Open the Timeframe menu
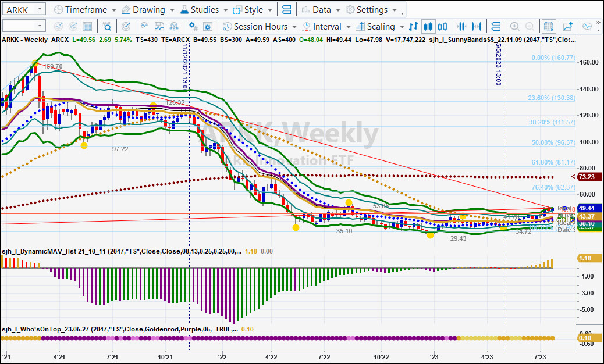The height and width of the screenshot is (364, 604). click(x=85, y=10)
